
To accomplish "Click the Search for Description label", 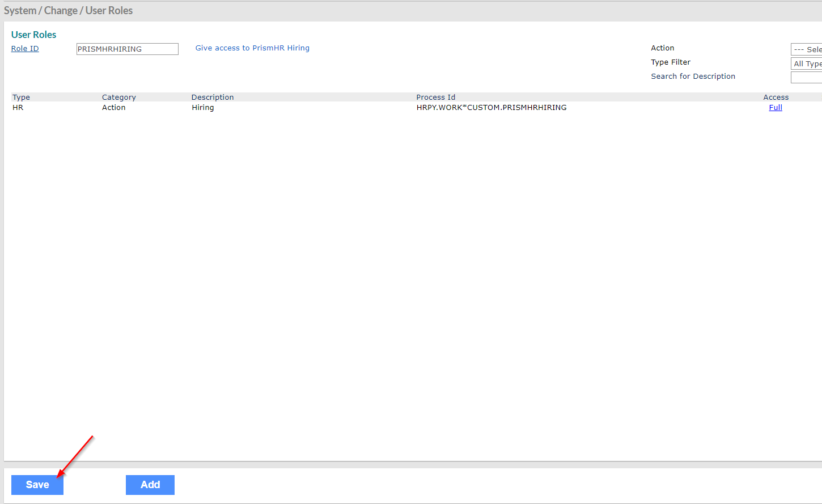I will pyautogui.click(x=693, y=77).
